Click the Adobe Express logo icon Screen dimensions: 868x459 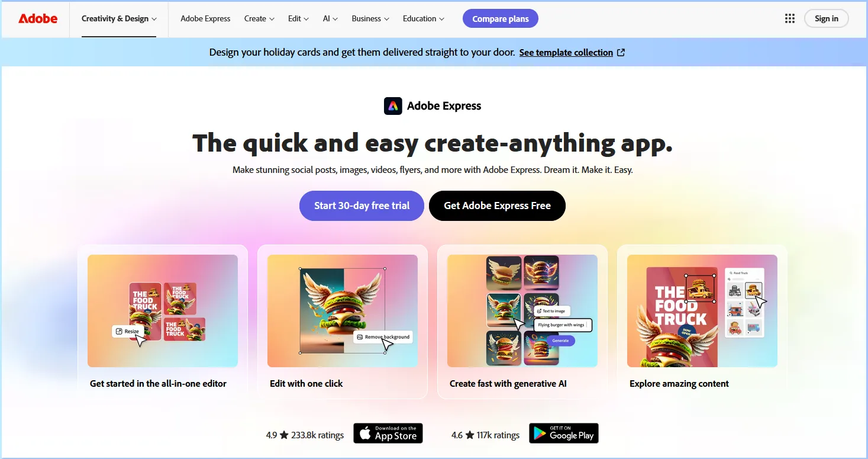[x=393, y=106]
